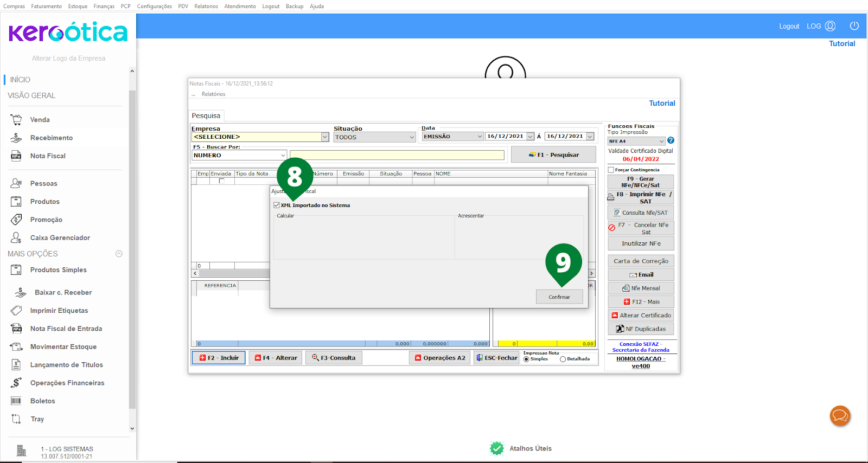This screenshot has width=868, height=463.
Task: Toggle the Enviada column checkbox
Action: click(221, 181)
